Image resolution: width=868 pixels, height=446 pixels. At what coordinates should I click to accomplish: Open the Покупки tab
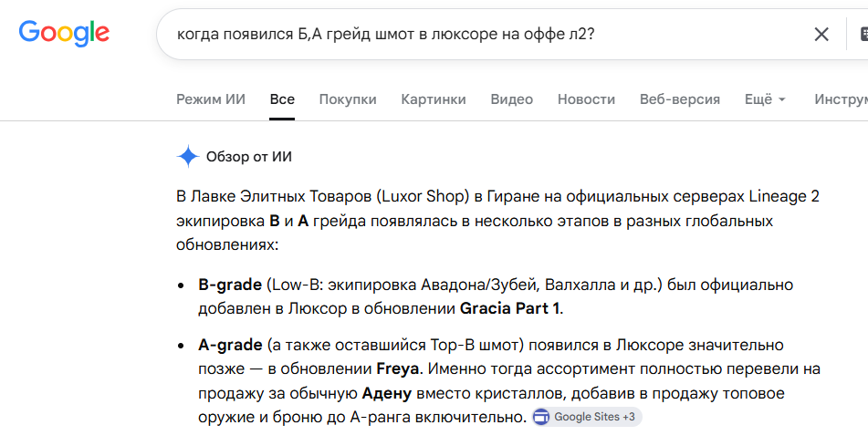point(348,99)
